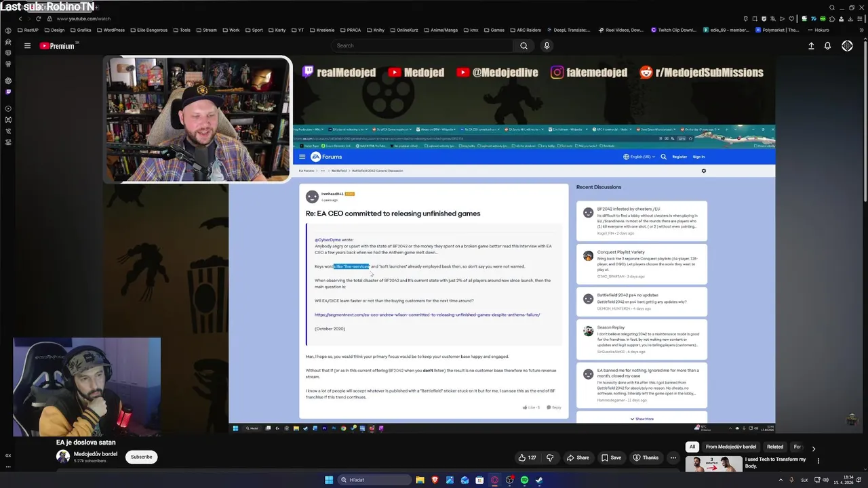
Task: Open the Grafika bookmark folder
Action: pos(80,30)
